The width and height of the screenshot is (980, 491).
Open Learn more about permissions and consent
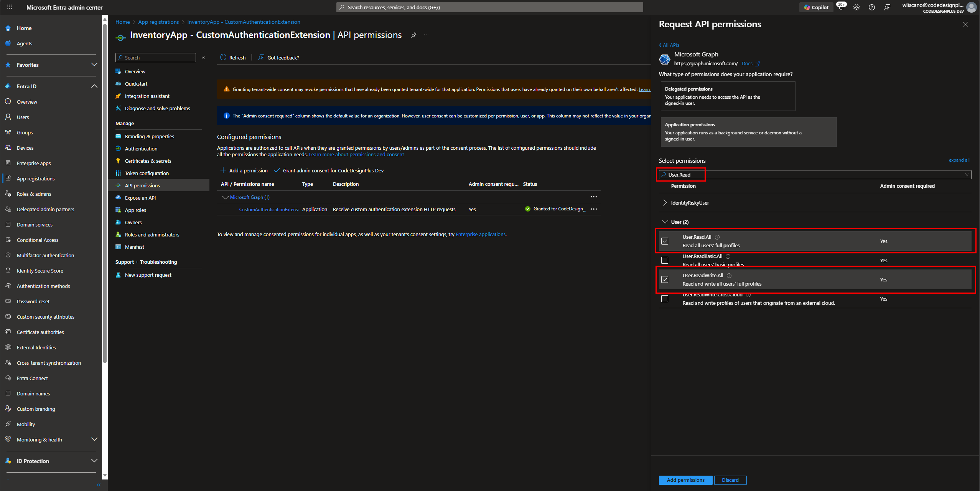(x=356, y=155)
